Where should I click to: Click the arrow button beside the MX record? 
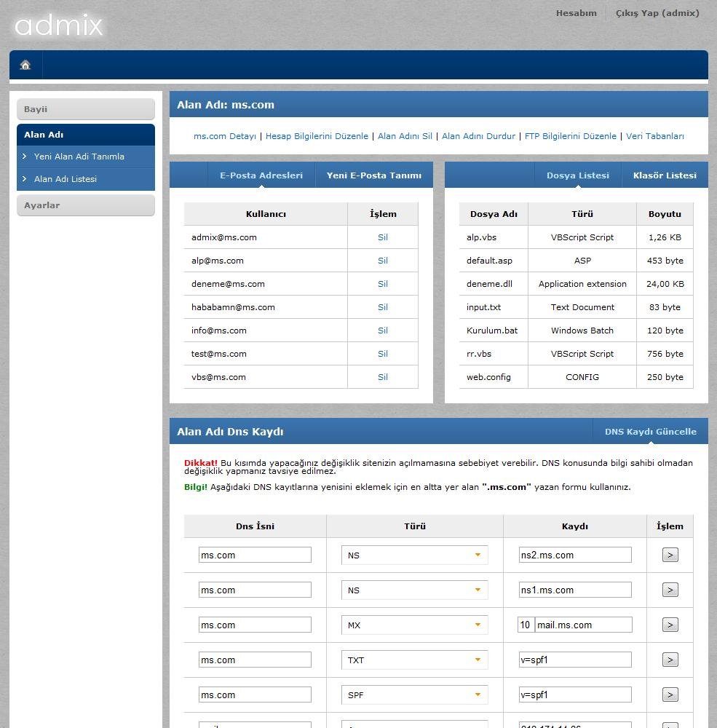tap(668, 625)
